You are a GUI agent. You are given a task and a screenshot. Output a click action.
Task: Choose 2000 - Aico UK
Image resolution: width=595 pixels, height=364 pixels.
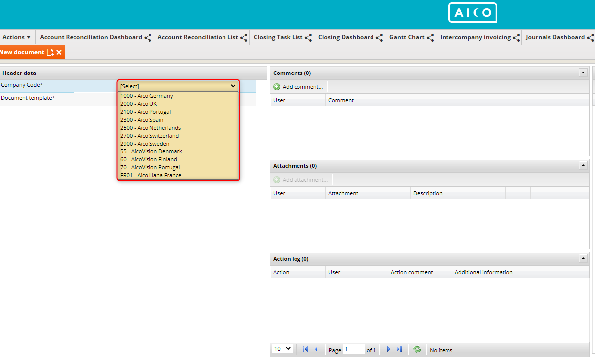[178, 104]
